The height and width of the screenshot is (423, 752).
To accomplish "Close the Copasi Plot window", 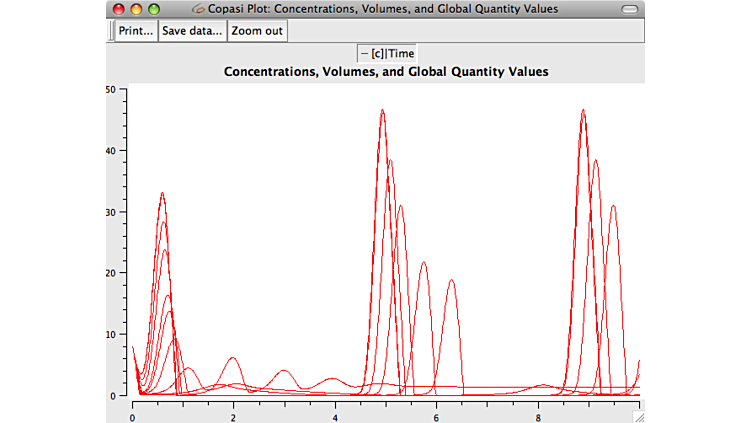I will 118,9.
